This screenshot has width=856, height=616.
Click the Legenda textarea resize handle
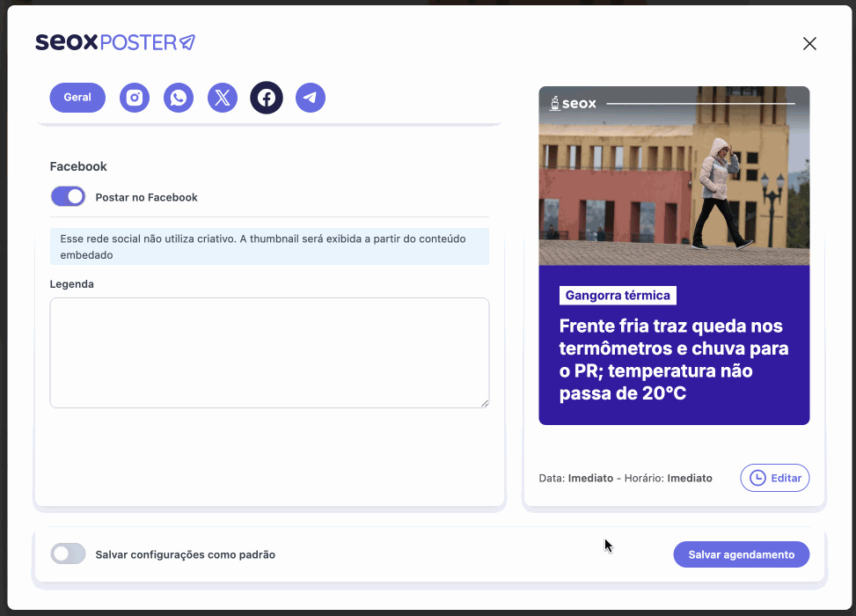tap(483, 402)
